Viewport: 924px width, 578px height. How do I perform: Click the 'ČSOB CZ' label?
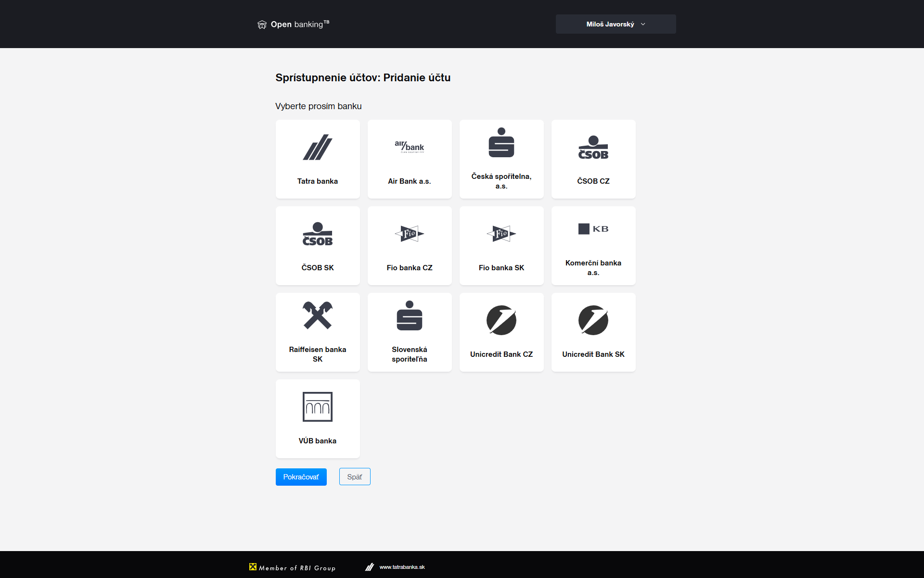[x=593, y=181]
